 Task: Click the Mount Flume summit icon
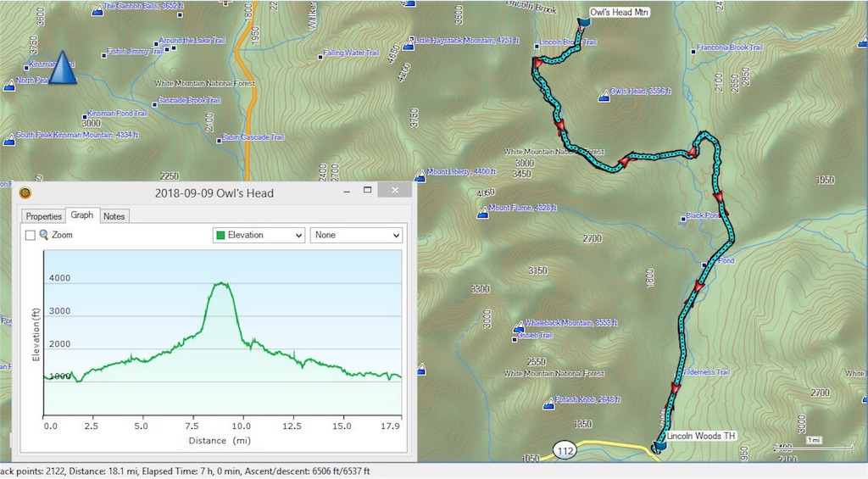tap(482, 213)
